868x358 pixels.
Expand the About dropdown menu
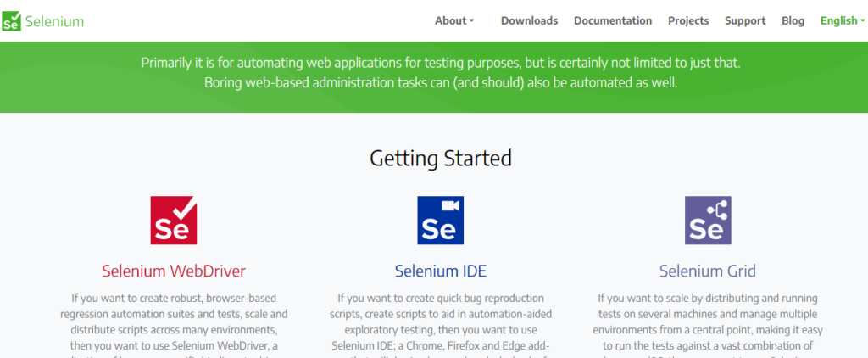454,21
